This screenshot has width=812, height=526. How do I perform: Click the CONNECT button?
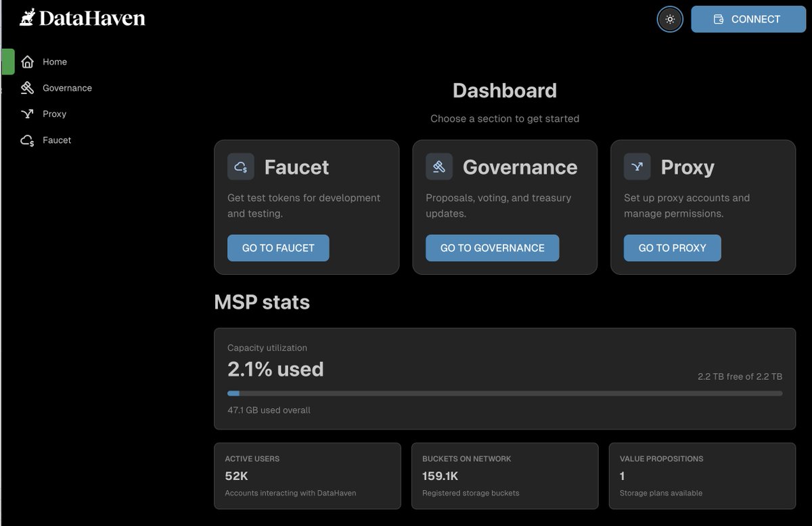coord(748,19)
